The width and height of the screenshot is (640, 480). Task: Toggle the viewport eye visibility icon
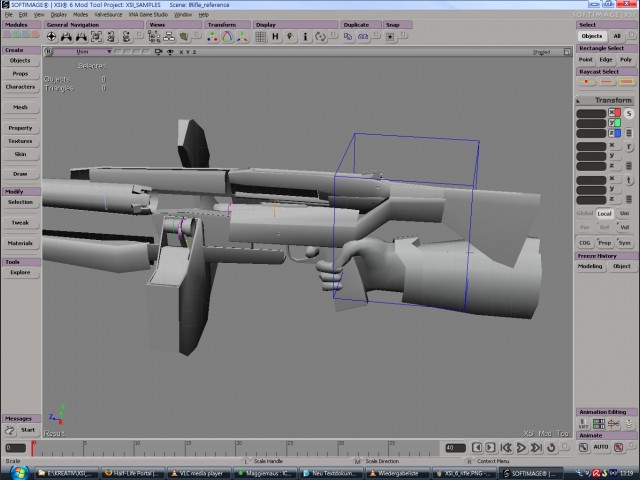[170, 52]
